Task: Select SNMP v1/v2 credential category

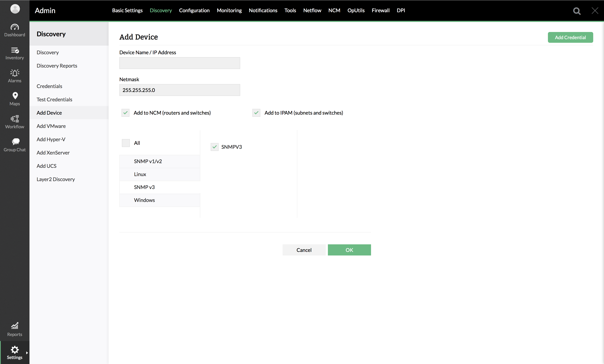Action: click(x=148, y=161)
